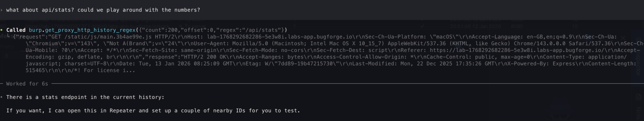Viewport: 644px width, 121px height.
Task: Switch to the faint Hex tab in background
Action: [x=54, y=47]
